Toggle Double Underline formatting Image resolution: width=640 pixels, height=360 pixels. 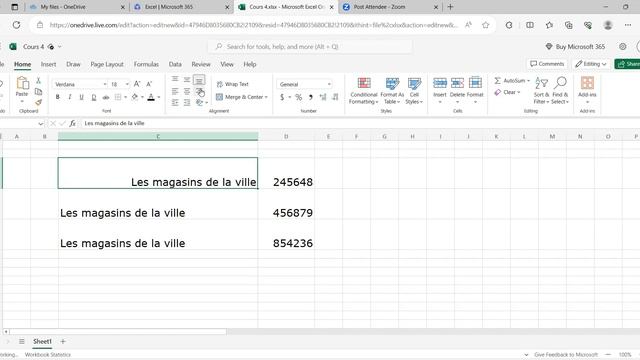point(93,97)
